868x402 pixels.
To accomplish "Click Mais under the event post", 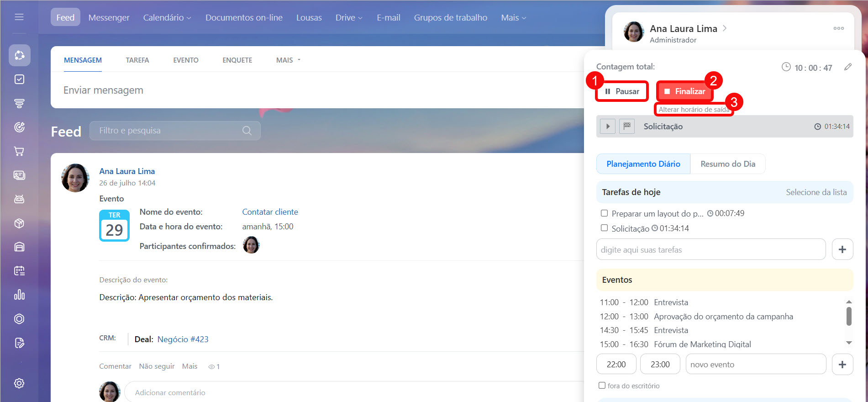I will click(189, 366).
